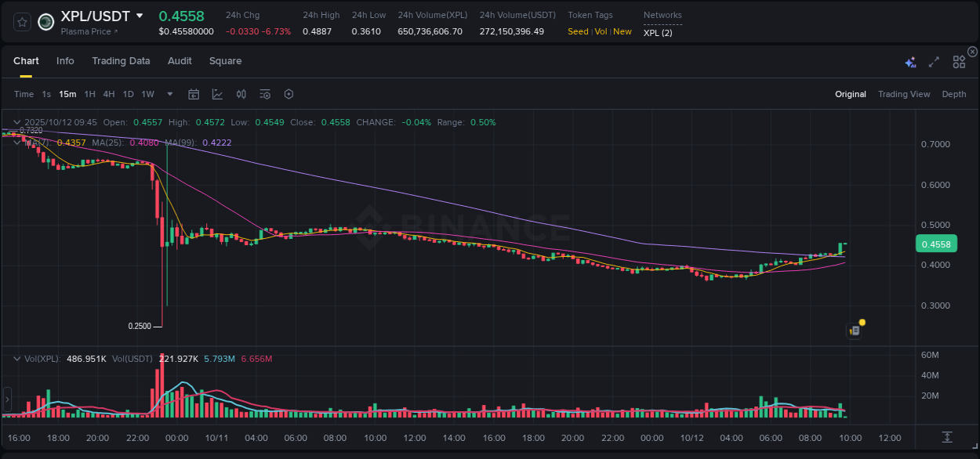Collapse the Vol(XPL) volume panel chevron

pos(16,359)
